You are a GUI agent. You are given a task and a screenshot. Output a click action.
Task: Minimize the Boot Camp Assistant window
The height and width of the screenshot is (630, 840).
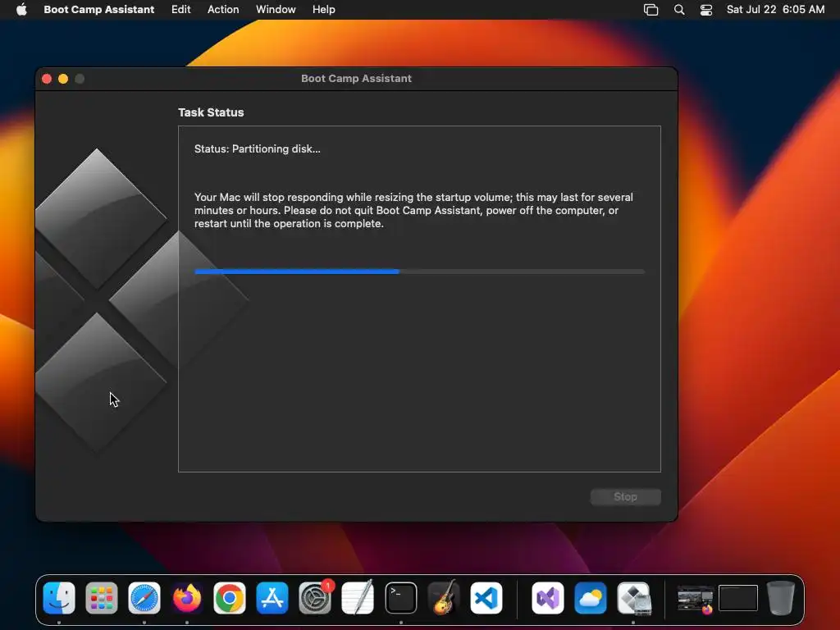coord(63,79)
